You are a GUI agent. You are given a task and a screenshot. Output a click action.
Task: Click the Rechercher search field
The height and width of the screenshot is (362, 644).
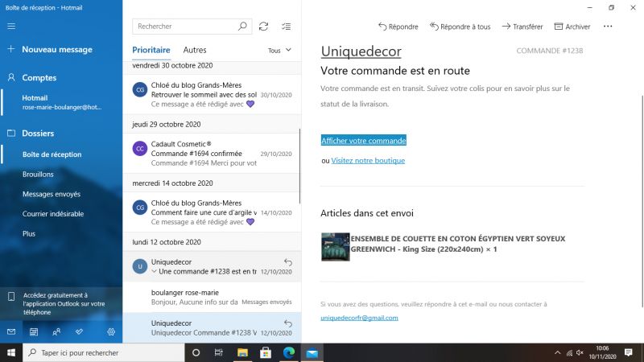click(192, 27)
